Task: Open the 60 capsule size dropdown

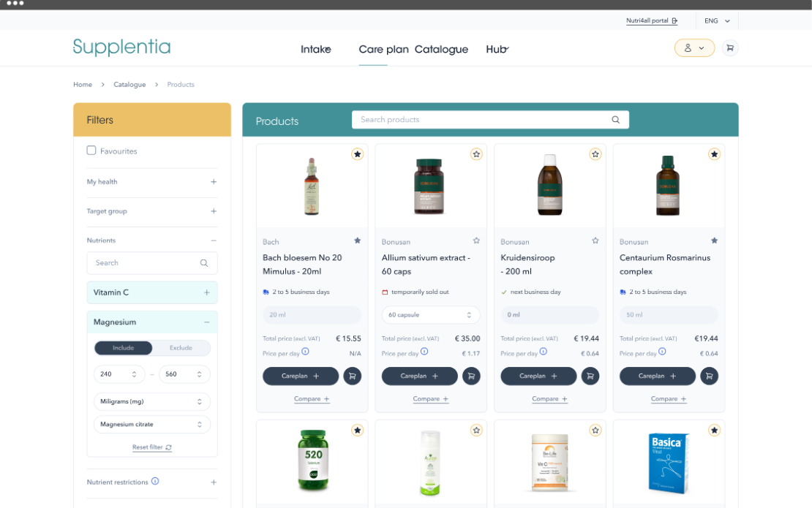Action: (431, 314)
